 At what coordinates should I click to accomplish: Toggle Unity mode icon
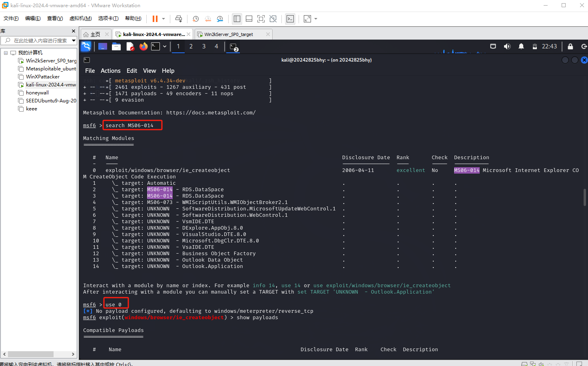coord(273,19)
